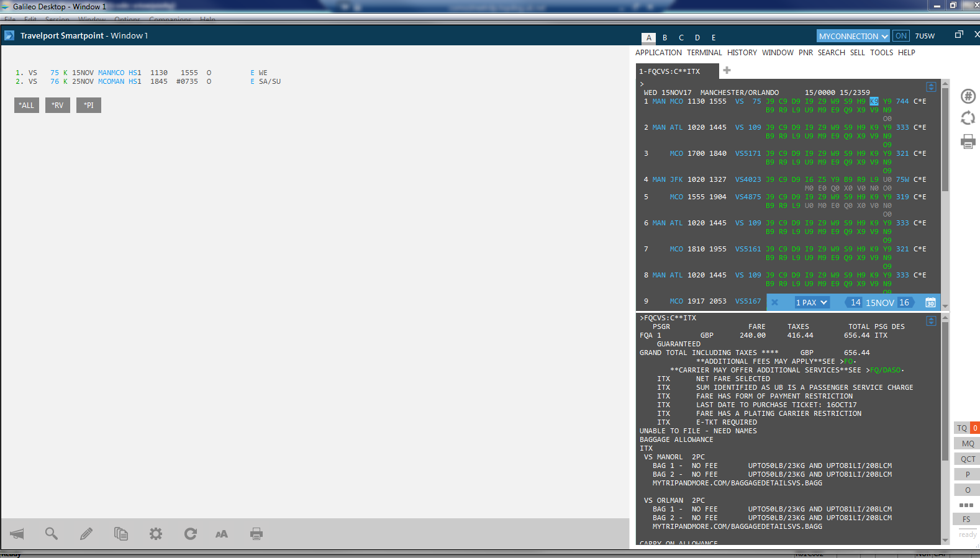980x558 pixels.
Task: Open the TOOLS menu
Action: pos(881,53)
